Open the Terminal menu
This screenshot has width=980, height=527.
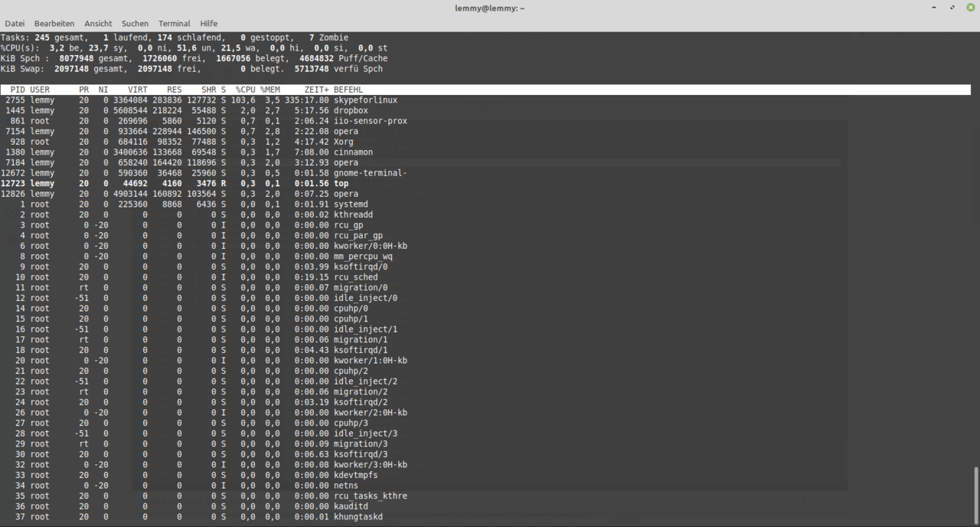pyautogui.click(x=175, y=24)
